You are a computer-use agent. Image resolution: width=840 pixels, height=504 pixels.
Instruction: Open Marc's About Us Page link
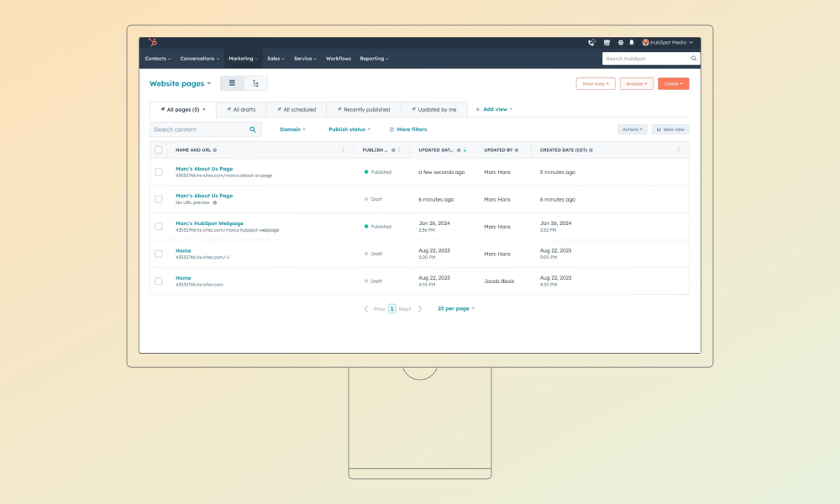(204, 168)
